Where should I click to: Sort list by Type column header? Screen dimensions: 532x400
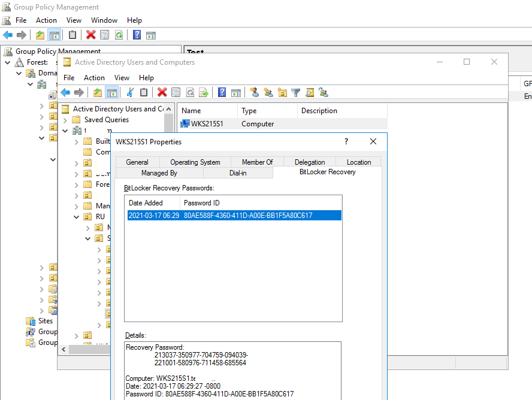tap(267, 111)
